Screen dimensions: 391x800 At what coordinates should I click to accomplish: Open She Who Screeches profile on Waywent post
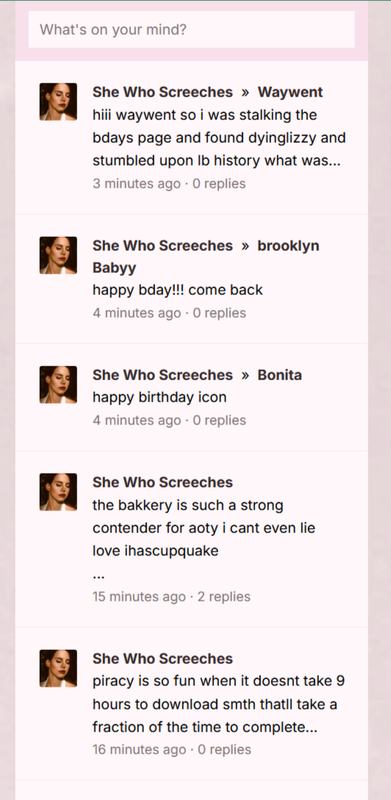pos(162,92)
